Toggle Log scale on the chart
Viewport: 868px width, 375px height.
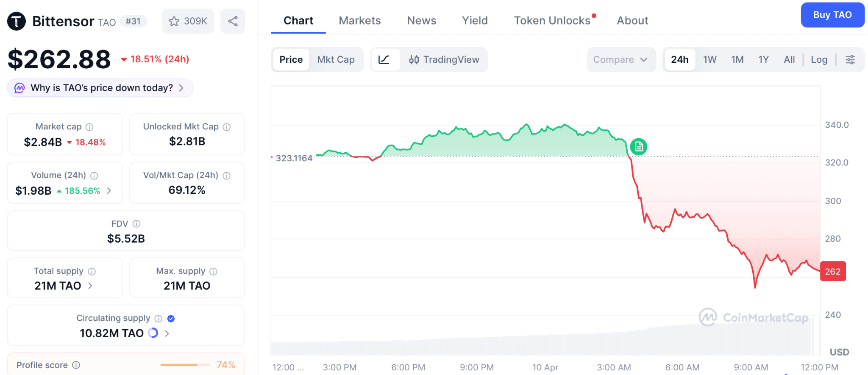coord(819,60)
